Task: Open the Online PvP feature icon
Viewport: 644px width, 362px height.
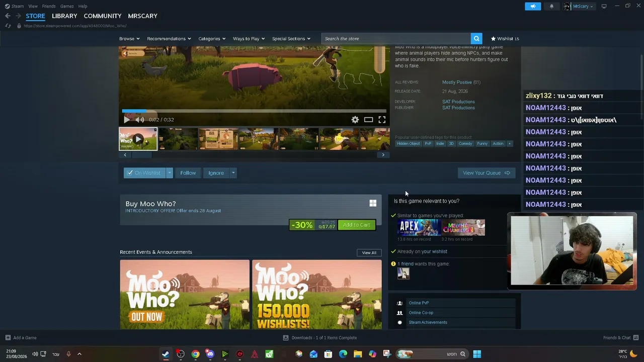Action: (x=399, y=303)
